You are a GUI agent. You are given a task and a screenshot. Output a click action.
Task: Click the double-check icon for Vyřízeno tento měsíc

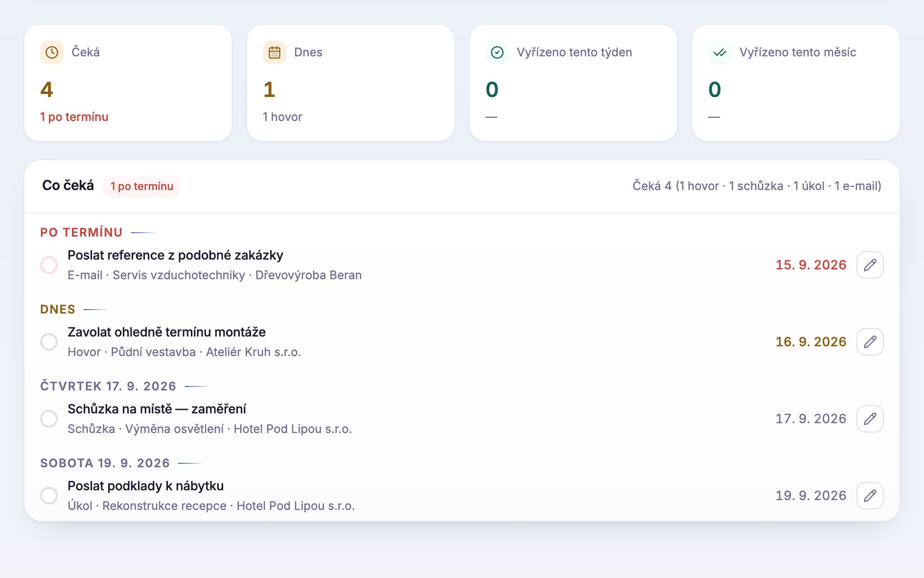[x=720, y=52]
